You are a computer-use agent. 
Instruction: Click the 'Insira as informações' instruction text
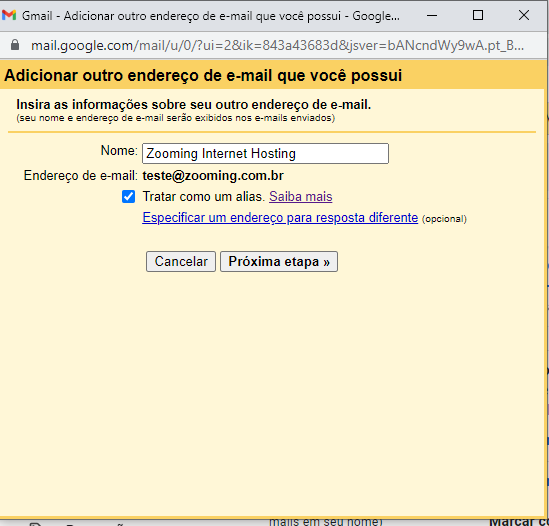pyautogui.click(x=194, y=104)
